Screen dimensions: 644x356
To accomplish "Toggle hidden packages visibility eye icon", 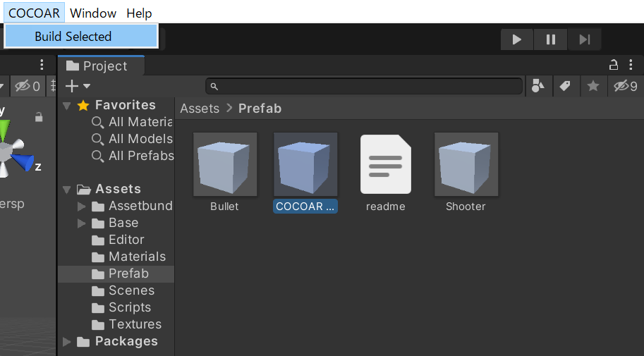I will click(625, 86).
